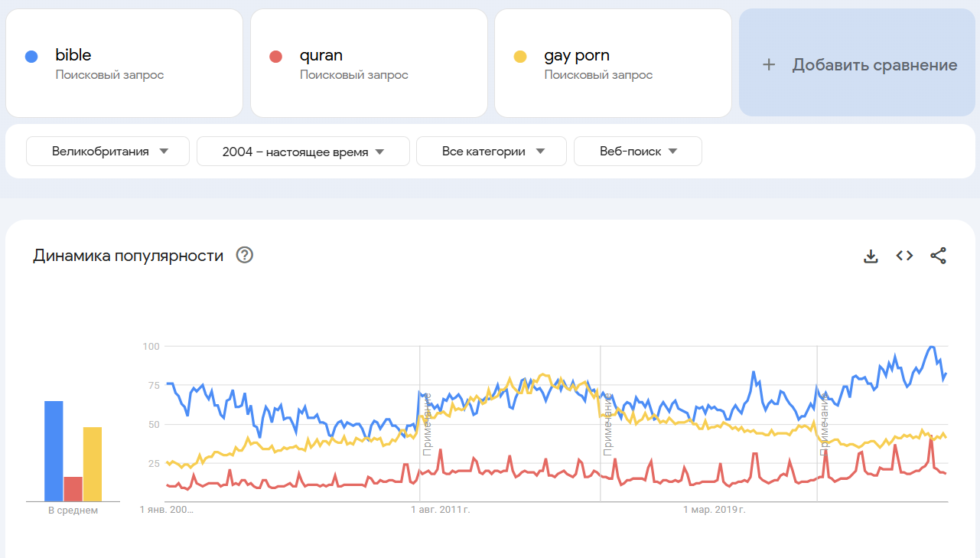Click the blue dot next to bible

point(31,56)
